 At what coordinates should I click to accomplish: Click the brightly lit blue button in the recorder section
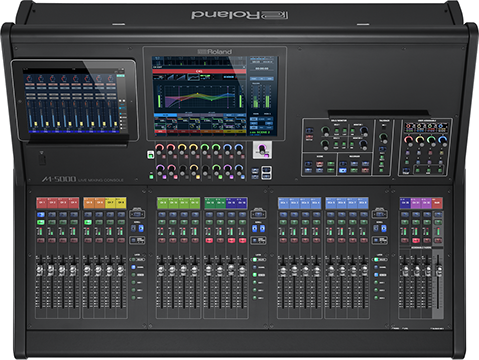click(343, 170)
